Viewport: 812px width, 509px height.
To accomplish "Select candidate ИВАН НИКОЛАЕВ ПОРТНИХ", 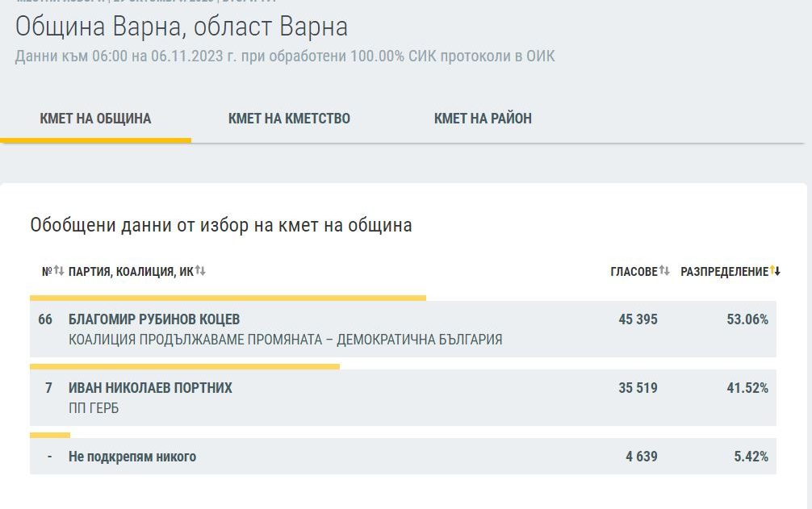I will [150, 388].
